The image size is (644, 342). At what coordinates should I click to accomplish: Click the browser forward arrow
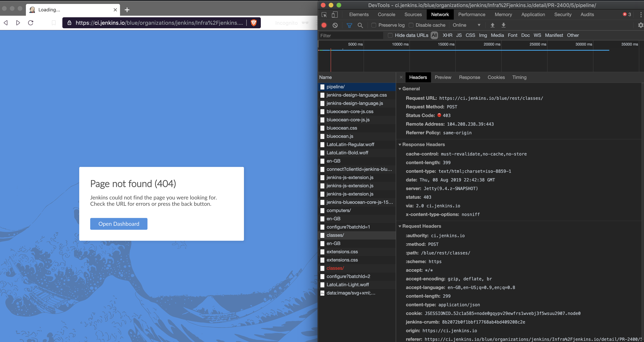pyautogui.click(x=18, y=23)
